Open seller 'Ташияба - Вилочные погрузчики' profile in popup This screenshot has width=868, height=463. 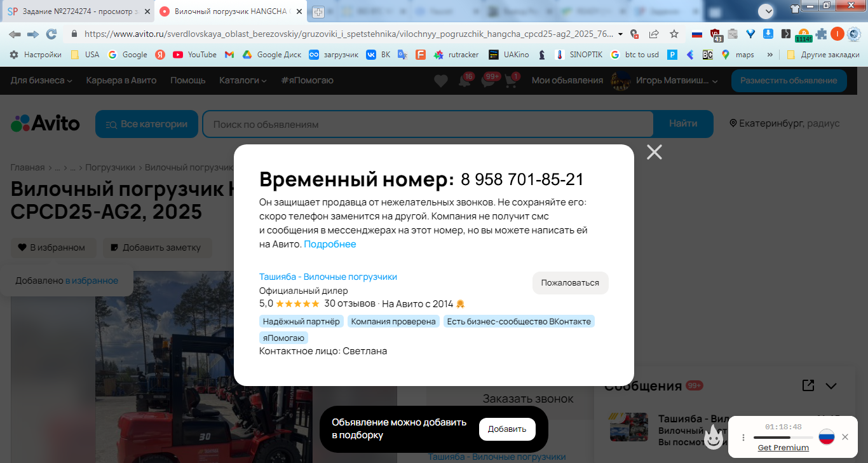coord(328,277)
